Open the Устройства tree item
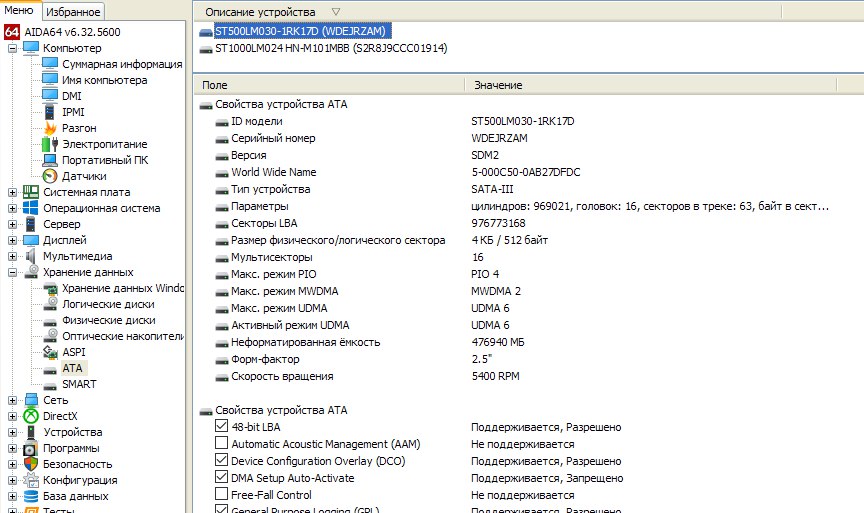Viewport: 864px width, 513px height. coord(73,431)
